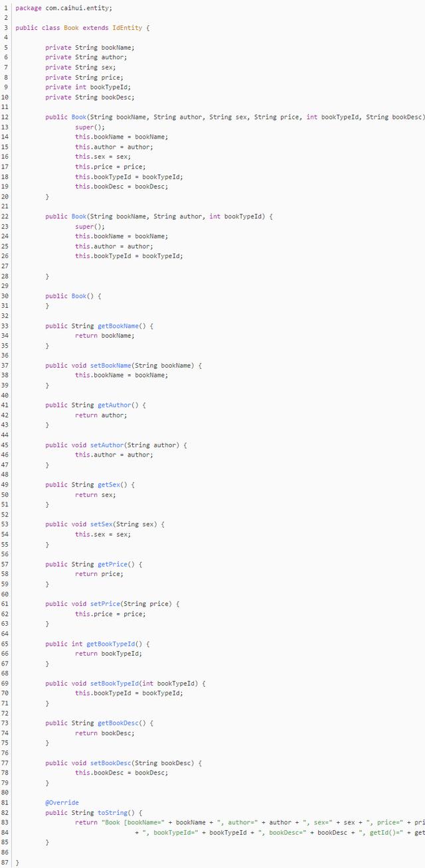425x868 pixels.
Task: Click line number 45 in the gutter
Action: (x=5, y=445)
